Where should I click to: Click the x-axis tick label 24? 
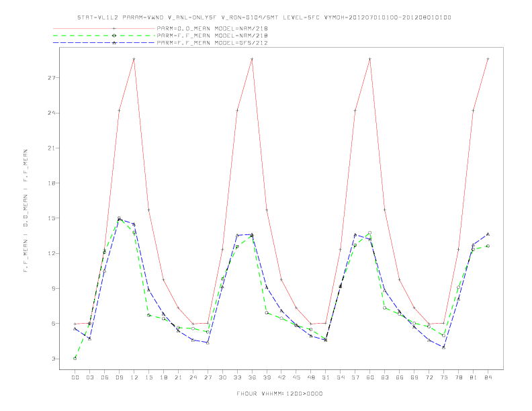pos(193,377)
